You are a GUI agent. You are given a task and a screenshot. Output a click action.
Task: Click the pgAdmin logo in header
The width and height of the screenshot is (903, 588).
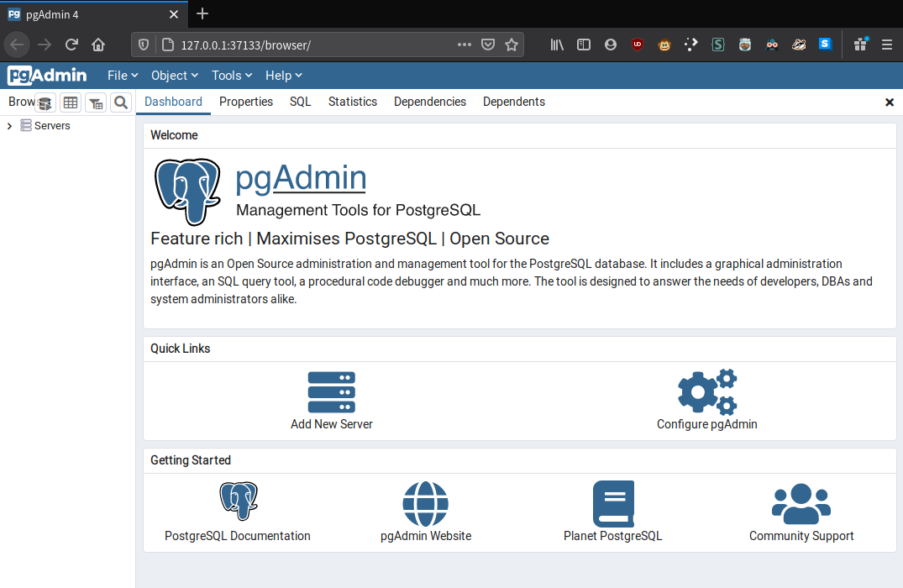(47, 76)
